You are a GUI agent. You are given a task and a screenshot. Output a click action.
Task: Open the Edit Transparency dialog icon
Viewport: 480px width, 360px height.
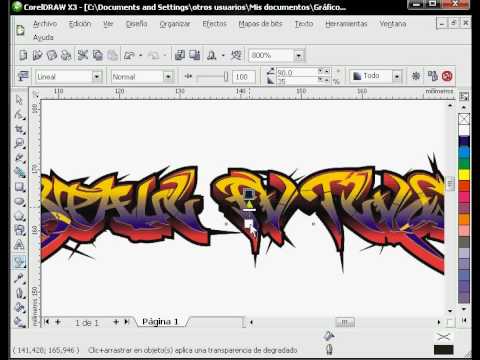click(x=23, y=76)
